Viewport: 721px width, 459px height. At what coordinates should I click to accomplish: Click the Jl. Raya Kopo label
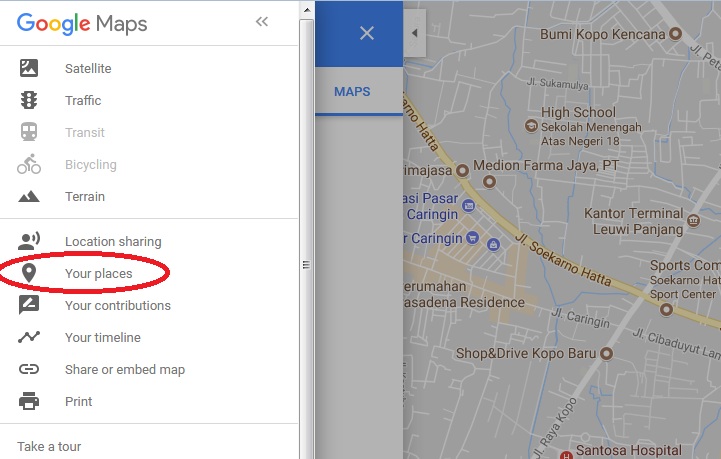pos(555,428)
